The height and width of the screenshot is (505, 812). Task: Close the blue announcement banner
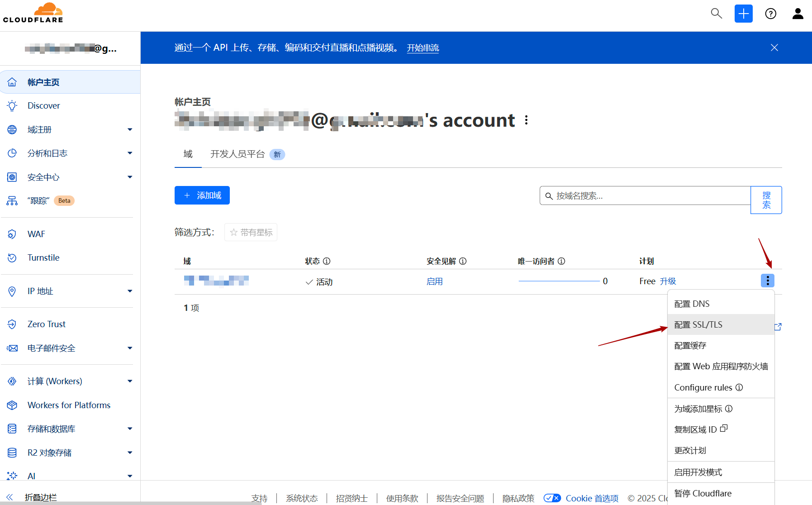774,48
